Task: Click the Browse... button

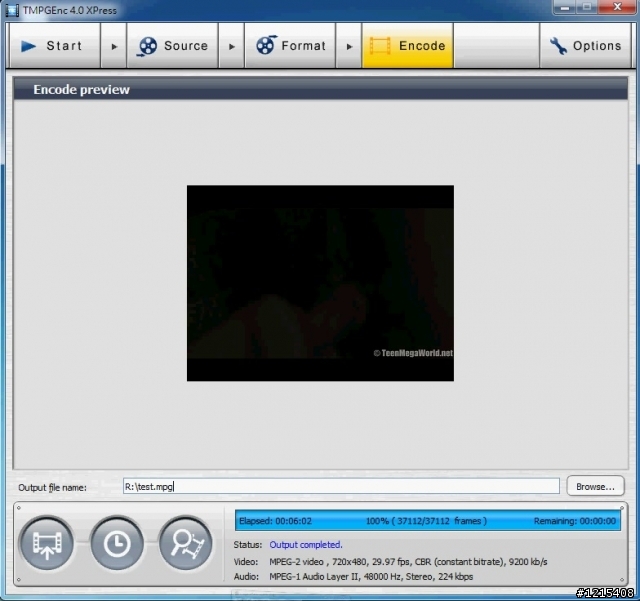Action: 595,486
